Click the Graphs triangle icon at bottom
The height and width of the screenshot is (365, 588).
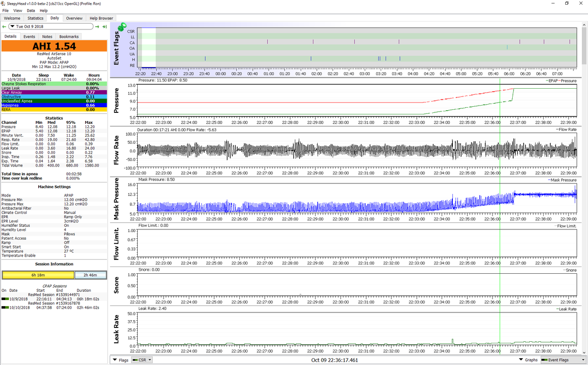click(520, 360)
